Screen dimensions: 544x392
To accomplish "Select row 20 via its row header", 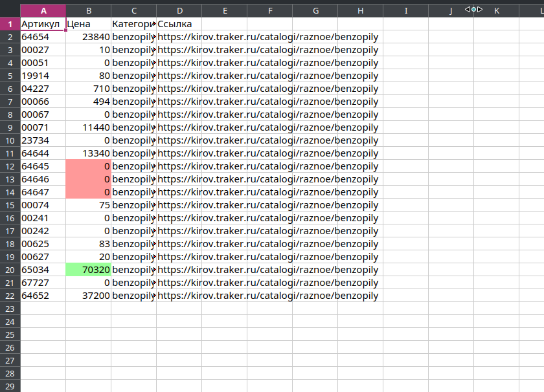I will [10, 270].
